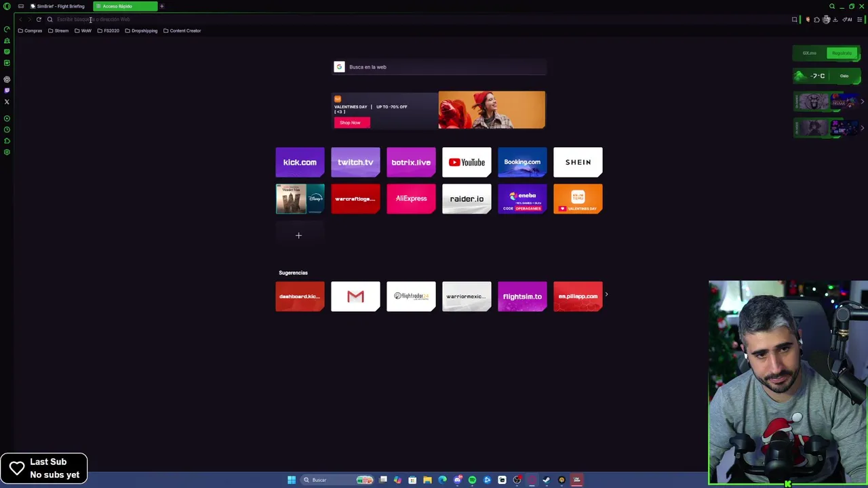
Task: Click the Regístrate GX.me button
Action: click(x=842, y=53)
